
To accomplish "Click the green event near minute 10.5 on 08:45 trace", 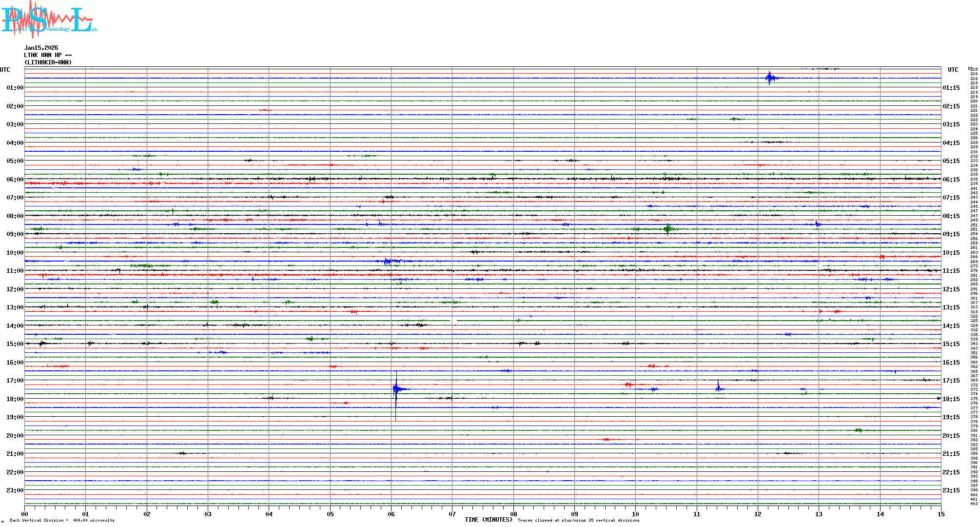I will click(x=668, y=228).
